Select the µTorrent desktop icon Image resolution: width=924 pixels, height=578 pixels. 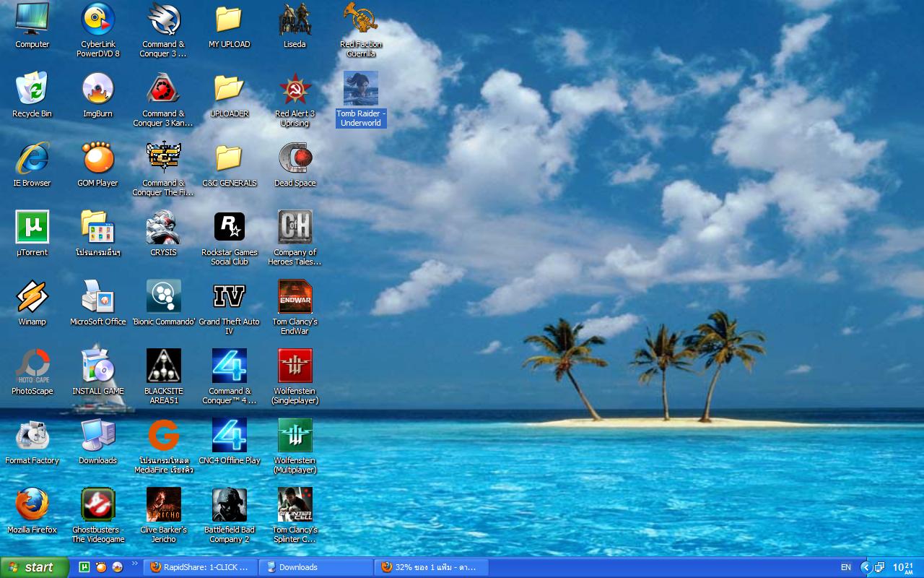pos(32,228)
